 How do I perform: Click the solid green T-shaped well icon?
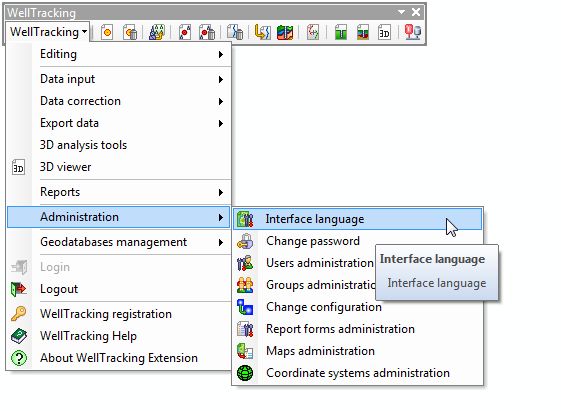(x=341, y=33)
